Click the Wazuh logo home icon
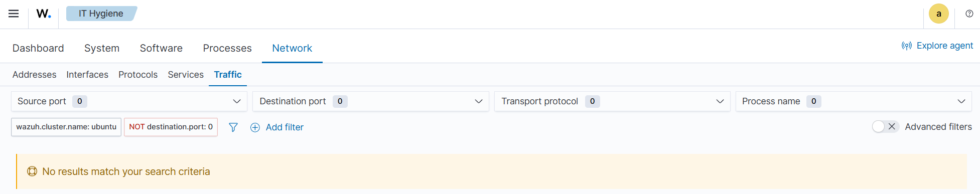 44,14
